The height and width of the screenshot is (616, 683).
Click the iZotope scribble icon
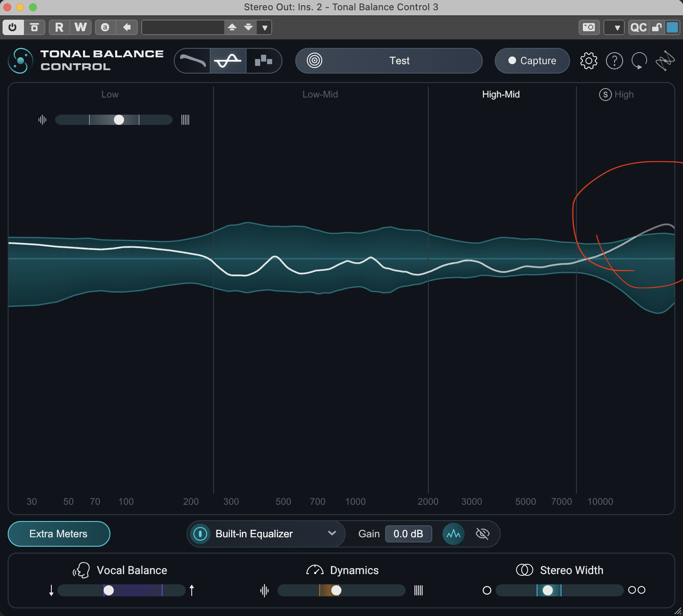pyautogui.click(x=665, y=61)
